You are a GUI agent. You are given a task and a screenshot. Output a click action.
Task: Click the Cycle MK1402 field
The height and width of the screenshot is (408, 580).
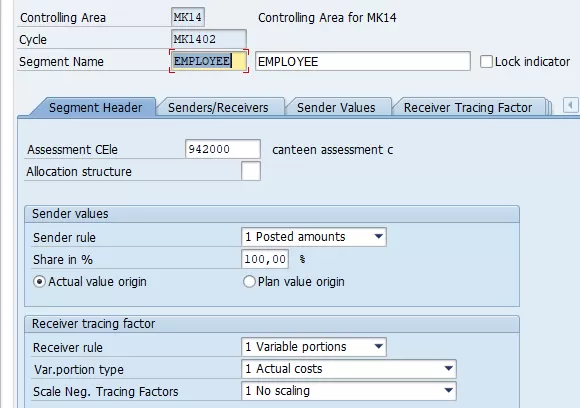click(x=209, y=39)
